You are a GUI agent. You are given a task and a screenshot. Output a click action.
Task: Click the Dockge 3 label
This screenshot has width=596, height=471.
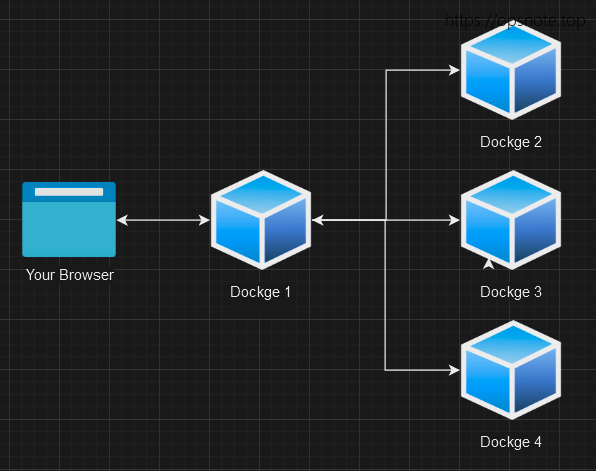pos(510,292)
